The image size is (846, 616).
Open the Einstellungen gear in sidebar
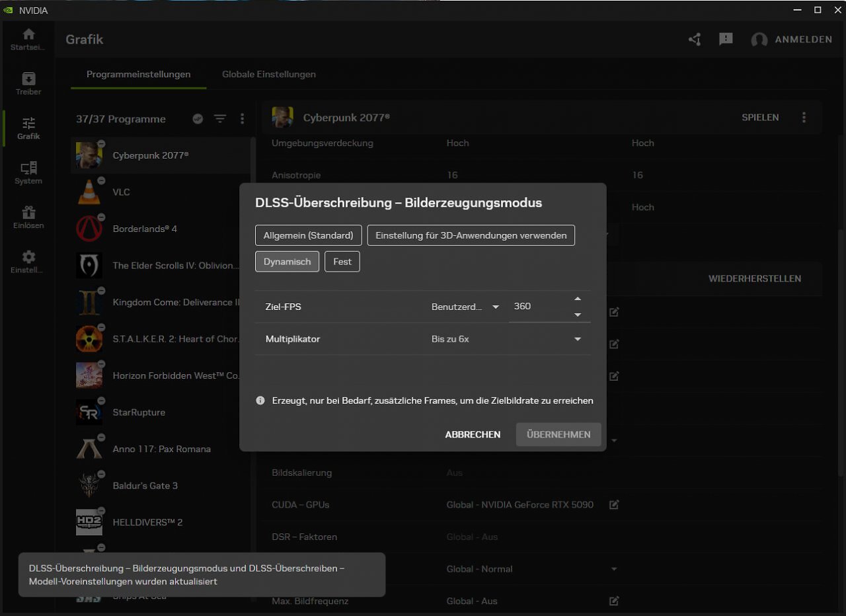28,262
